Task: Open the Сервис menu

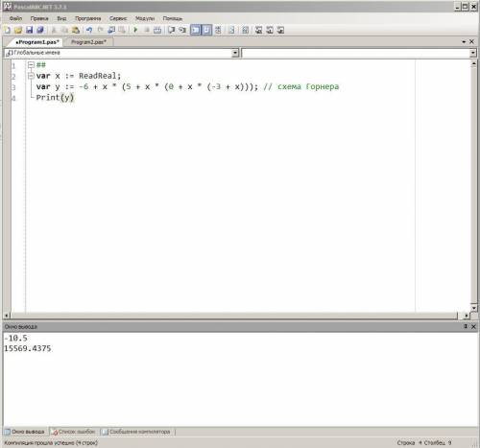Action: (118, 18)
